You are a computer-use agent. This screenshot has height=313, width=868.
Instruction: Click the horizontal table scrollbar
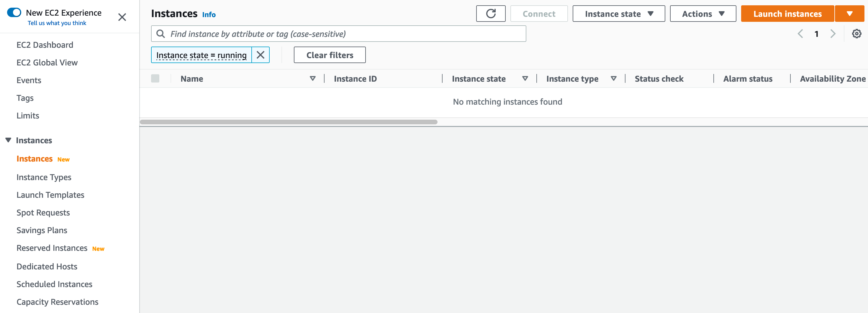289,122
